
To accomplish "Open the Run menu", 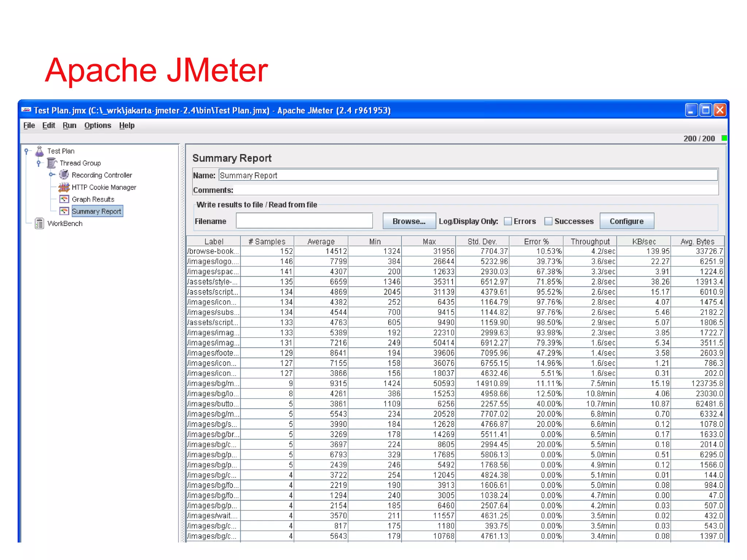I will [x=69, y=125].
